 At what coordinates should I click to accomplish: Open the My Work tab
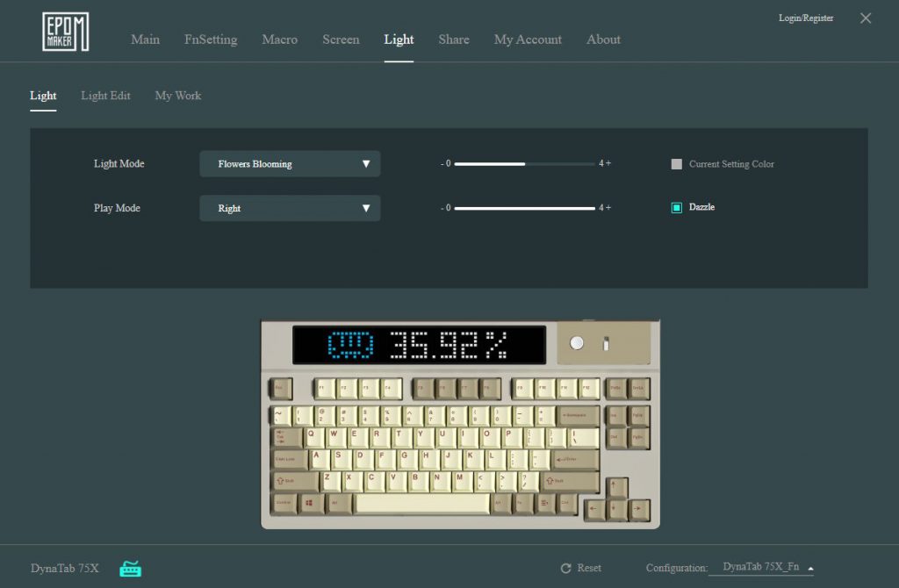177,96
